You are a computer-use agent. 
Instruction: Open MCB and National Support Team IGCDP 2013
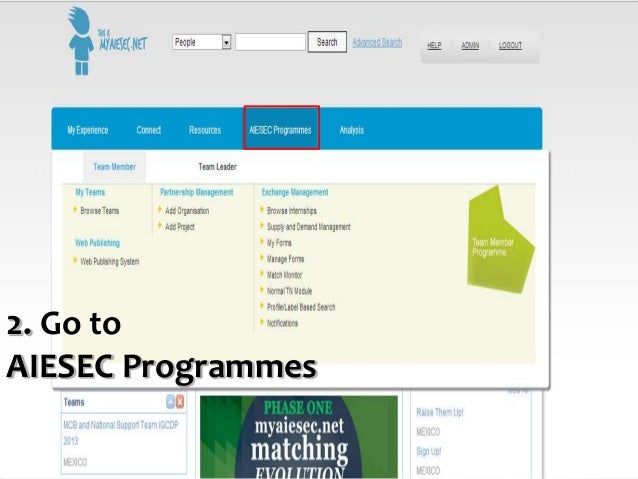(121, 433)
